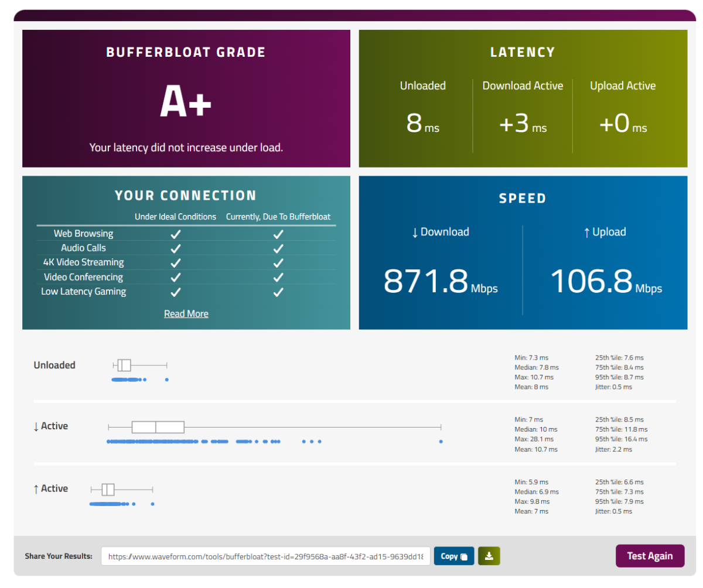
Task: Click the download results icon button
Action: [489, 556]
